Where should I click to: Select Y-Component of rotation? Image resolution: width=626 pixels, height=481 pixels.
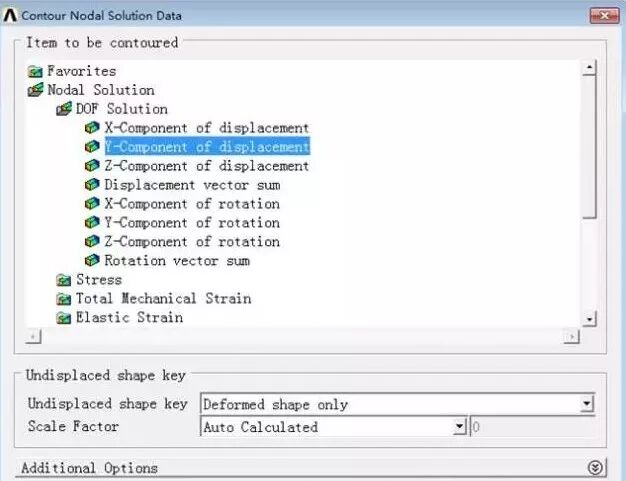point(192,223)
